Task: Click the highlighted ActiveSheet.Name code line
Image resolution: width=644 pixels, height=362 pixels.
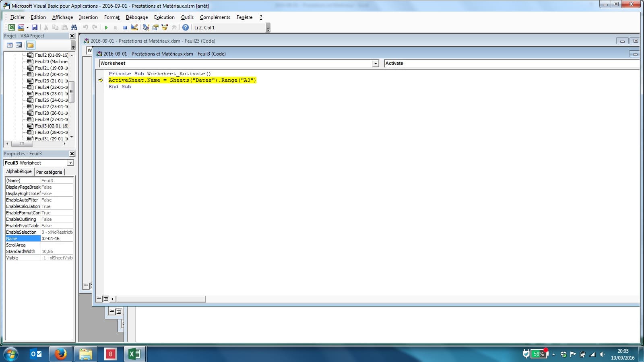Action: (182, 80)
